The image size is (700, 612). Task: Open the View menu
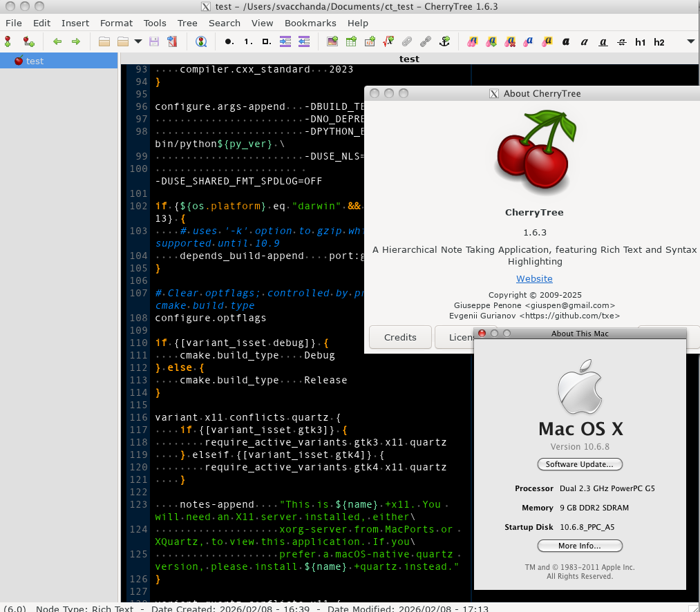pyautogui.click(x=262, y=23)
